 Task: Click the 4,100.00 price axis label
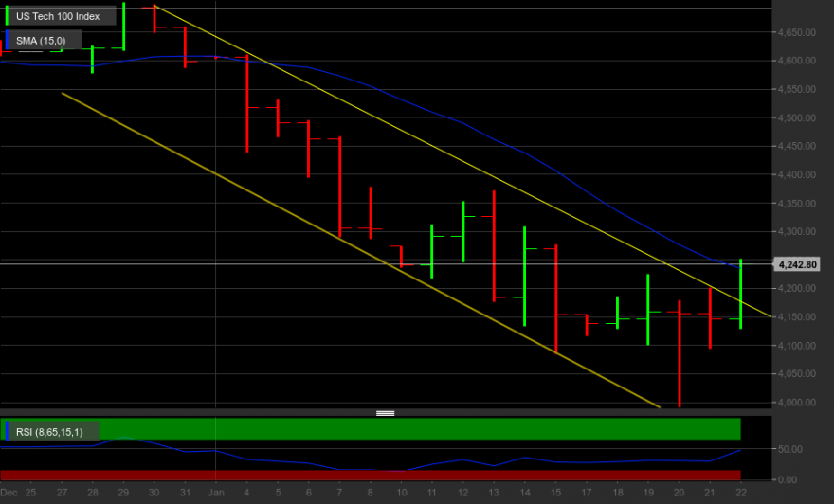pyautogui.click(x=796, y=346)
